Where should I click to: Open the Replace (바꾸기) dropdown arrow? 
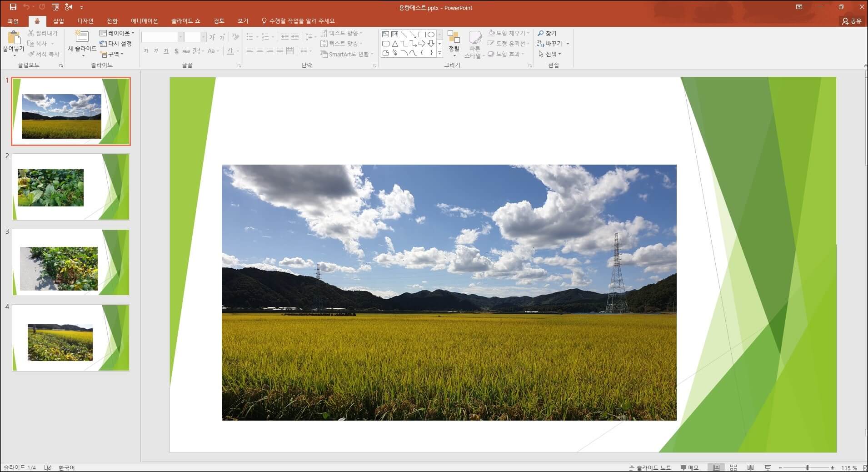[568, 44]
